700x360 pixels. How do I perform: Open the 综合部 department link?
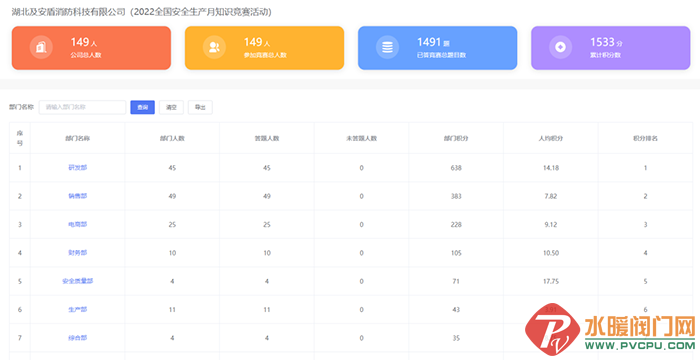click(78, 338)
